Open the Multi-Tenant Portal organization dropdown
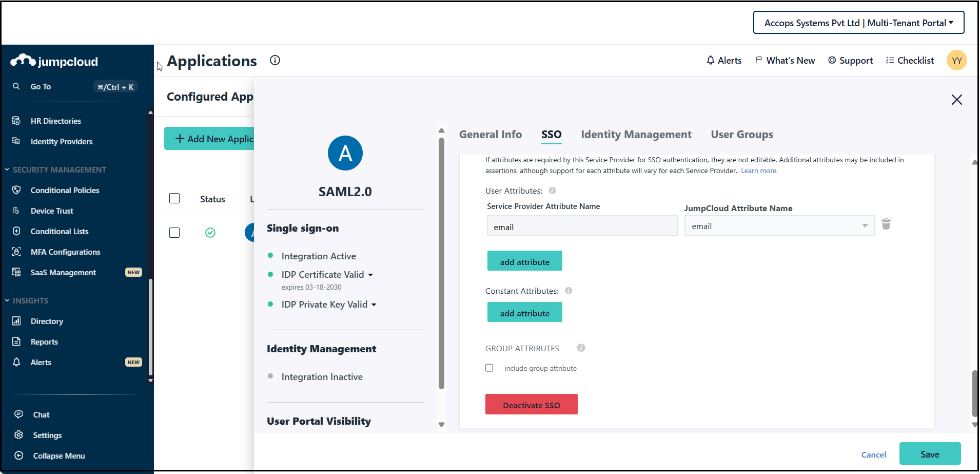The image size is (980, 474). coord(858,23)
